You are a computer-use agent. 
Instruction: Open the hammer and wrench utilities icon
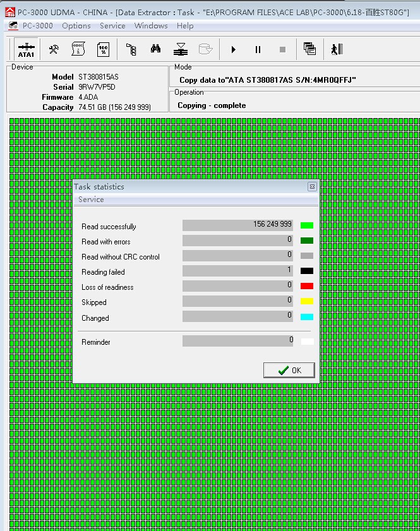pyautogui.click(x=54, y=49)
